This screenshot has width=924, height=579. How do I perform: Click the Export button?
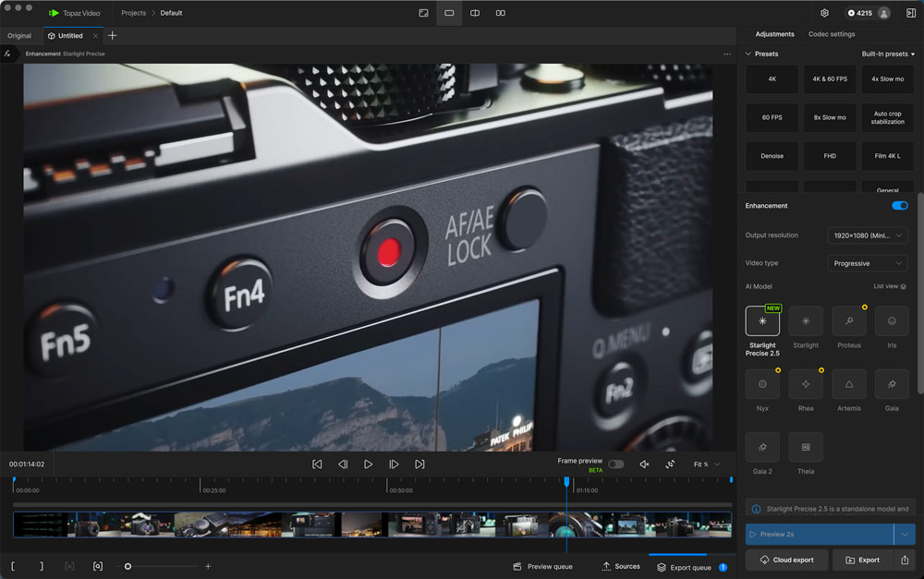coord(863,560)
